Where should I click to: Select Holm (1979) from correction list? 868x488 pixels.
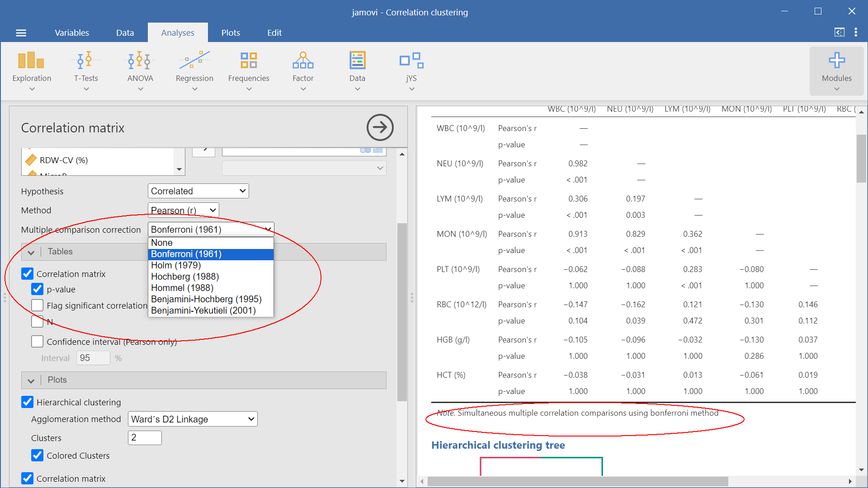coord(176,265)
